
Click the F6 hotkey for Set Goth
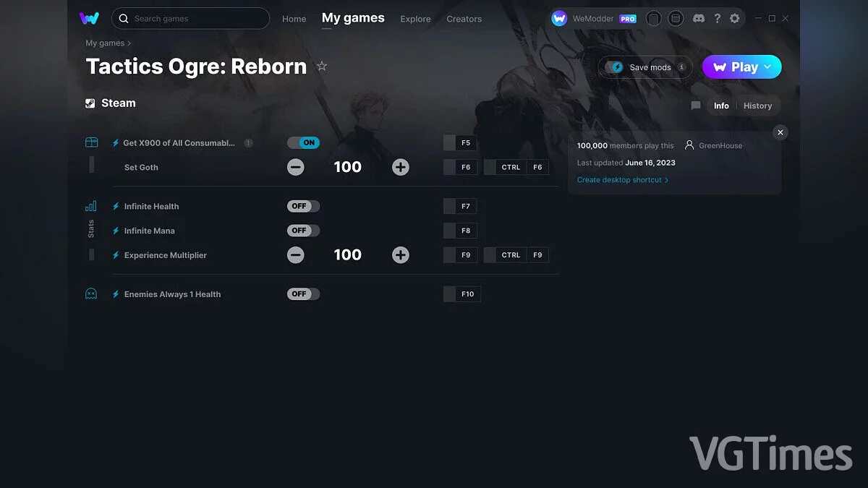[x=460, y=167]
